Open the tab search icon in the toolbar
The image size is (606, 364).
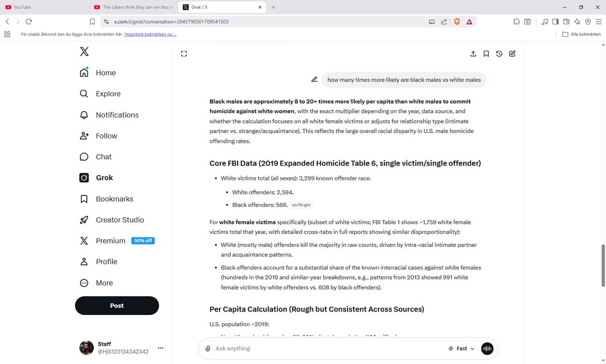[x=527, y=22]
